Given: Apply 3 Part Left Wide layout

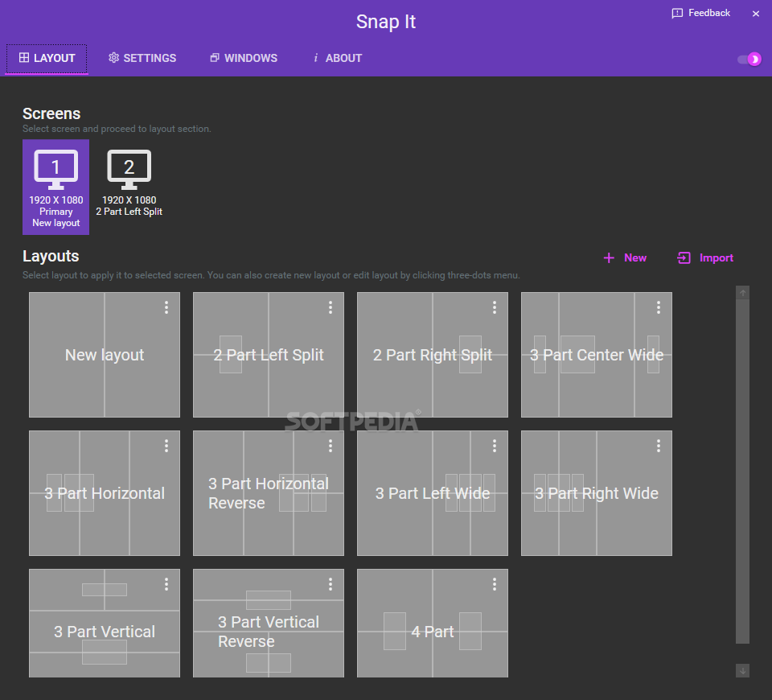Looking at the screenshot, I should click(433, 493).
